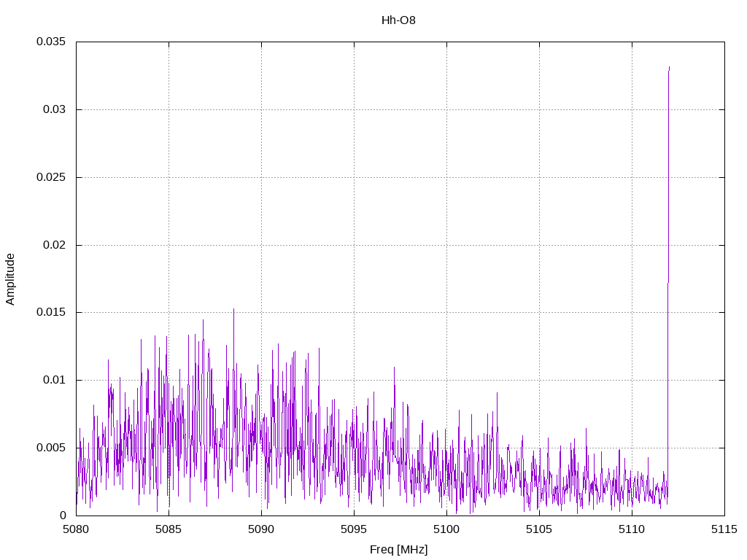This screenshot has width=747, height=560.
Task: Click the 5095 x-axis tick label
Action: tap(354, 529)
